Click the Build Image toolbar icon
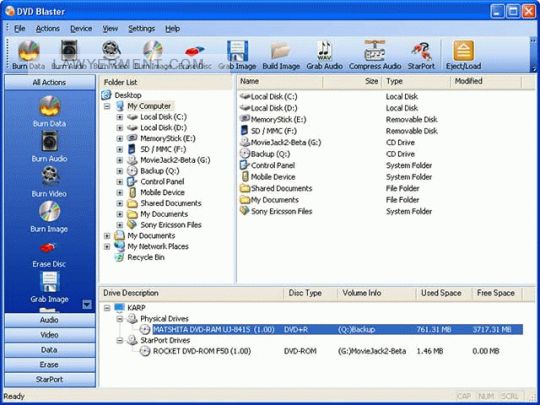 pyautogui.click(x=281, y=51)
